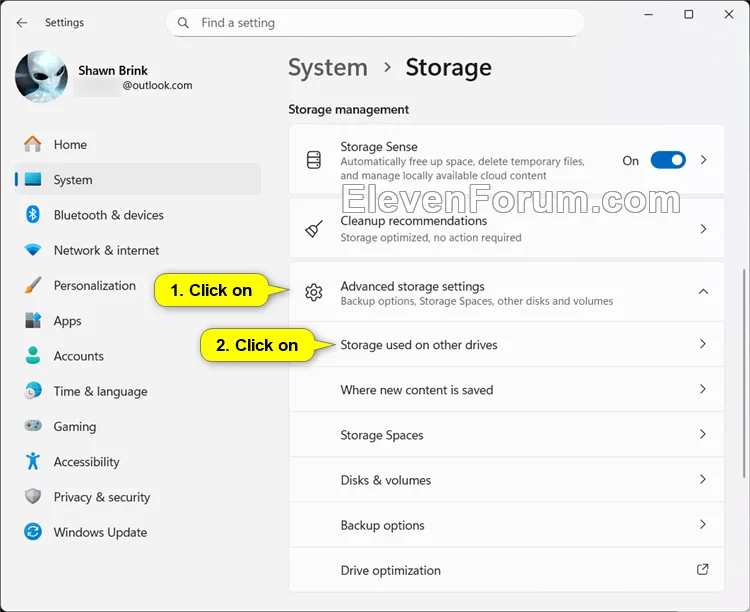The height and width of the screenshot is (612, 750).
Task: Click Disks & volumes row label
Action: pyautogui.click(x=386, y=480)
